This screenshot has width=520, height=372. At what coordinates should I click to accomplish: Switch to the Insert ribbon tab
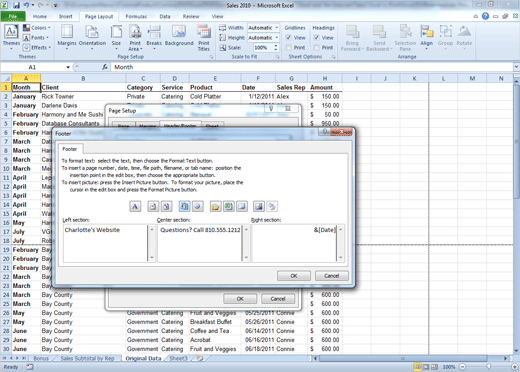coord(66,16)
